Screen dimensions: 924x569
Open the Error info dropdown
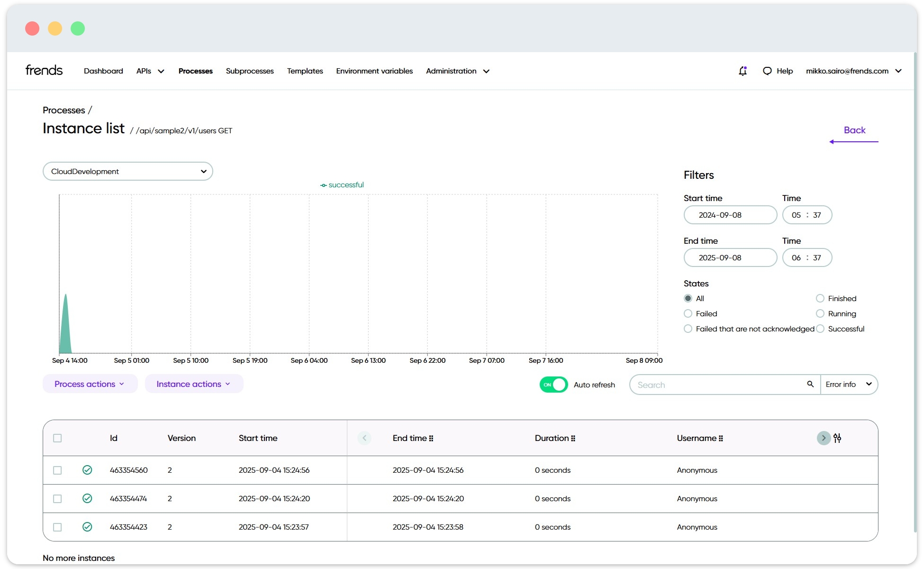849,385
